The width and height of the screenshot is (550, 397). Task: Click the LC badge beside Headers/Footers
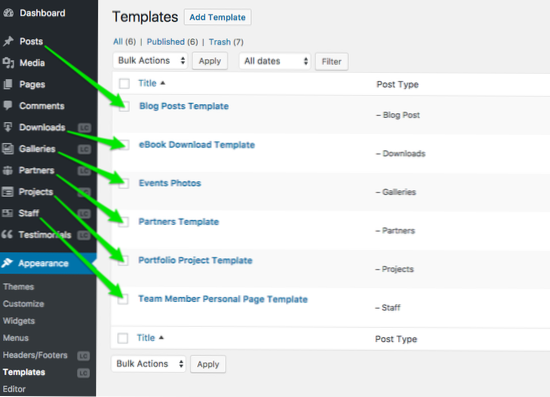pyautogui.click(x=83, y=356)
